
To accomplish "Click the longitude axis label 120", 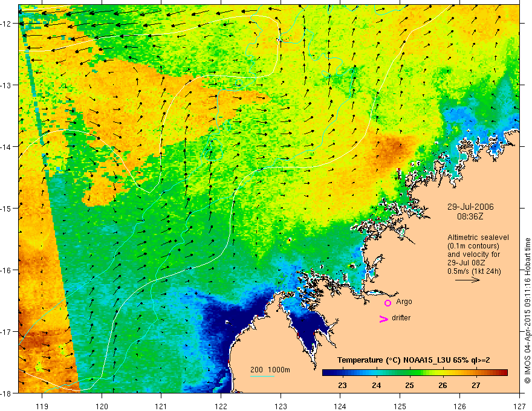I will 102,406.
